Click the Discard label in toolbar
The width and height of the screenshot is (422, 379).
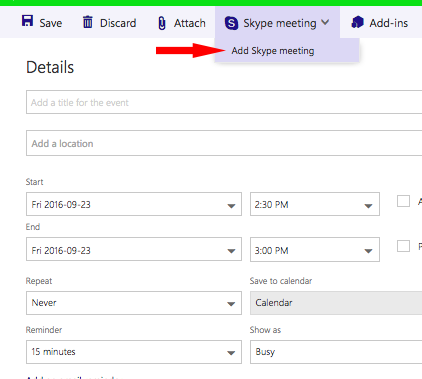click(x=118, y=23)
